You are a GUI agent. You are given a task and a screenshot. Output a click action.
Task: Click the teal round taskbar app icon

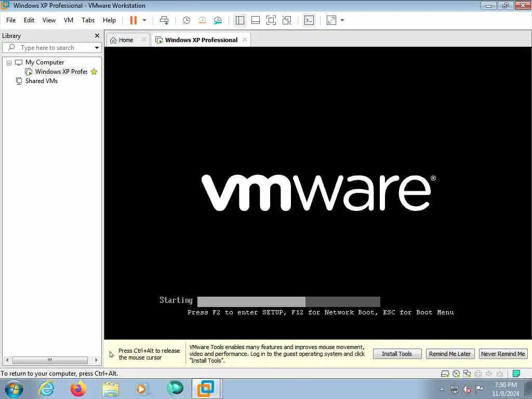pyautogui.click(x=175, y=388)
